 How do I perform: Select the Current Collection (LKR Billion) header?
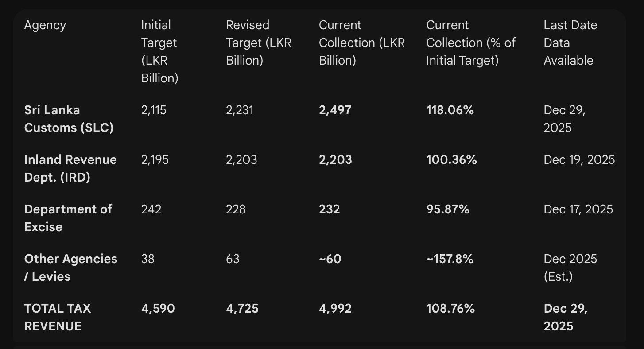pyautogui.click(x=362, y=43)
